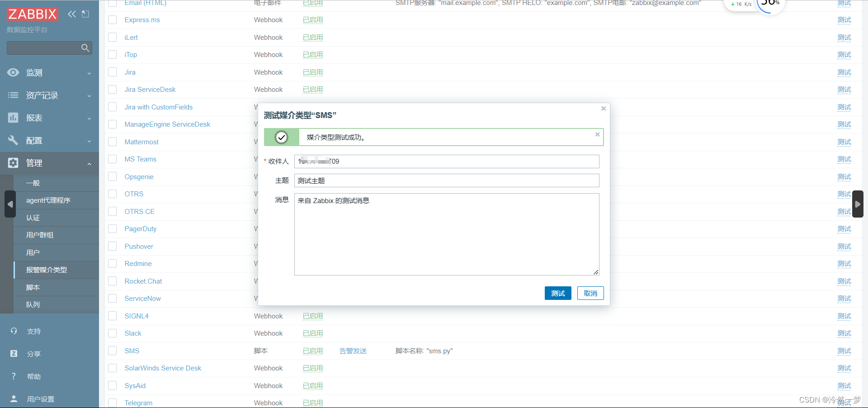
Task: Select the SysAid checkbox
Action: (x=113, y=386)
